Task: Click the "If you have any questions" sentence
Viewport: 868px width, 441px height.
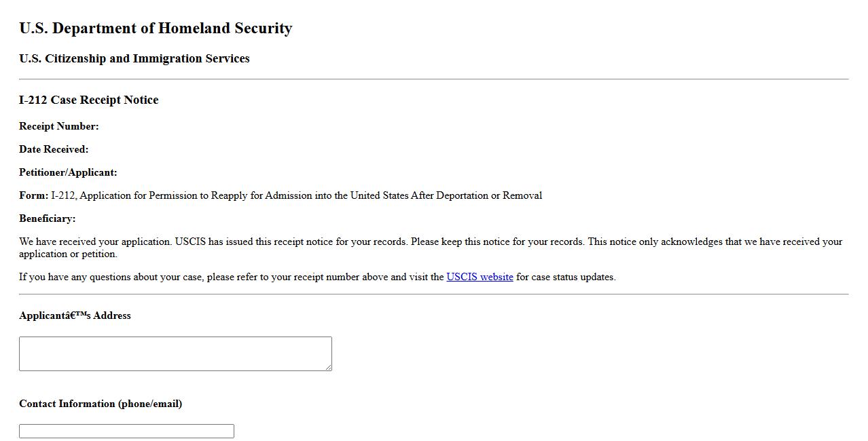Action: coord(231,277)
